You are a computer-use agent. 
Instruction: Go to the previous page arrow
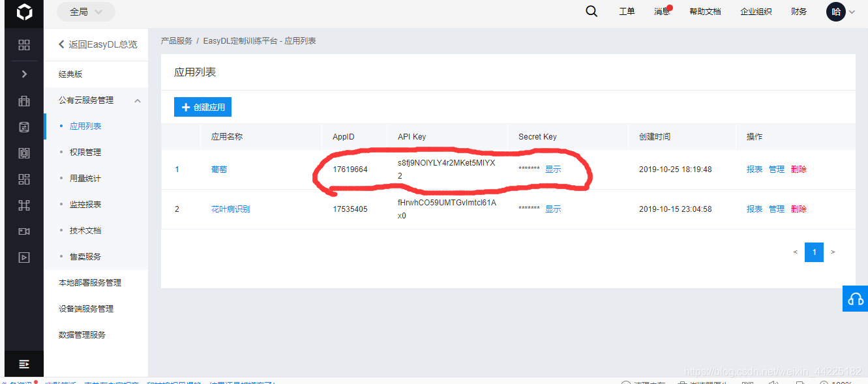pyautogui.click(x=795, y=252)
